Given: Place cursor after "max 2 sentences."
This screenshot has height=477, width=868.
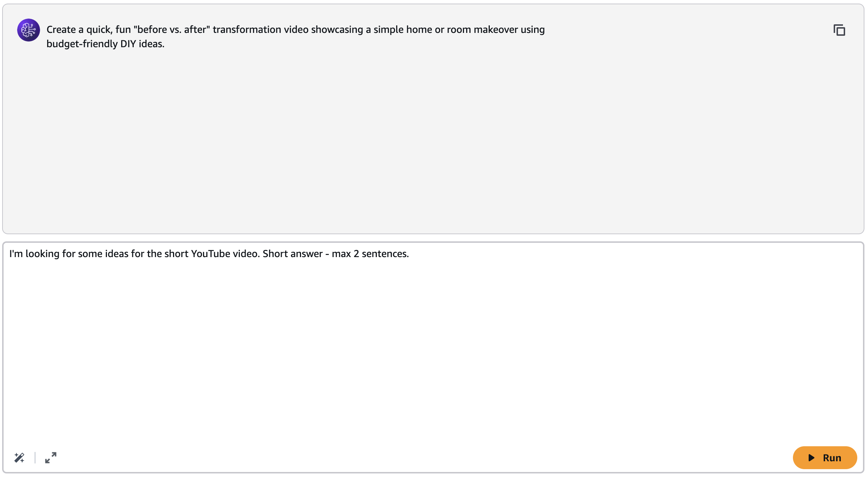Looking at the screenshot, I should pyautogui.click(x=409, y=254).
